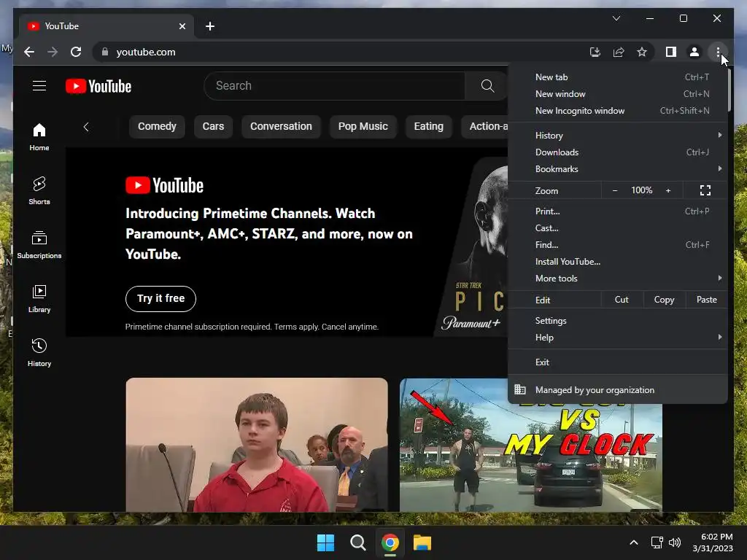Image resolution: width=747 pixels, height=560 pixels.
Task: Click the browser back arrow
Action: tap(29, 52)
